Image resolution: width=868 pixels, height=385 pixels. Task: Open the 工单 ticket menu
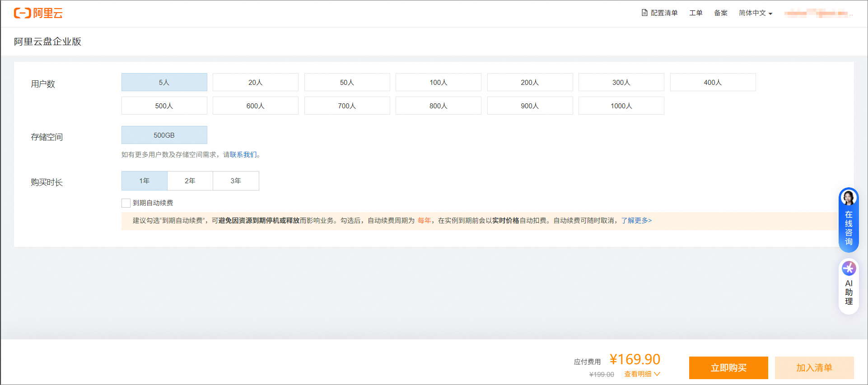point(696,13)
